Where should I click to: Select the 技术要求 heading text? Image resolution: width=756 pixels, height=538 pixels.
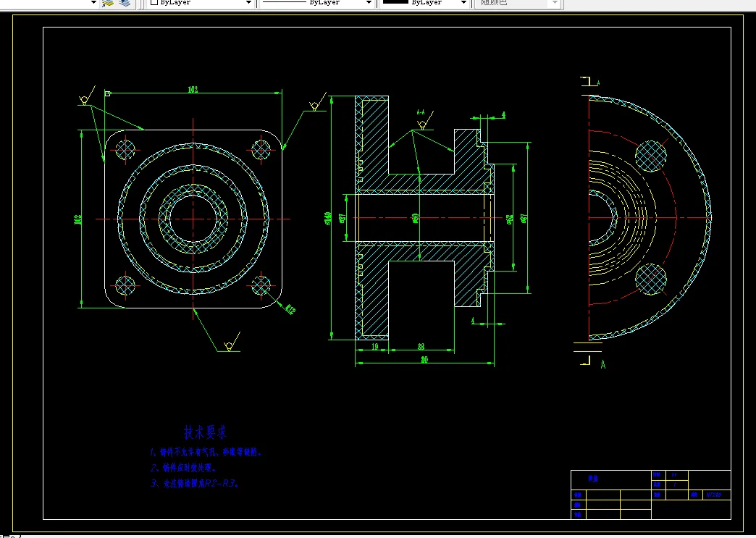point(205,432)
